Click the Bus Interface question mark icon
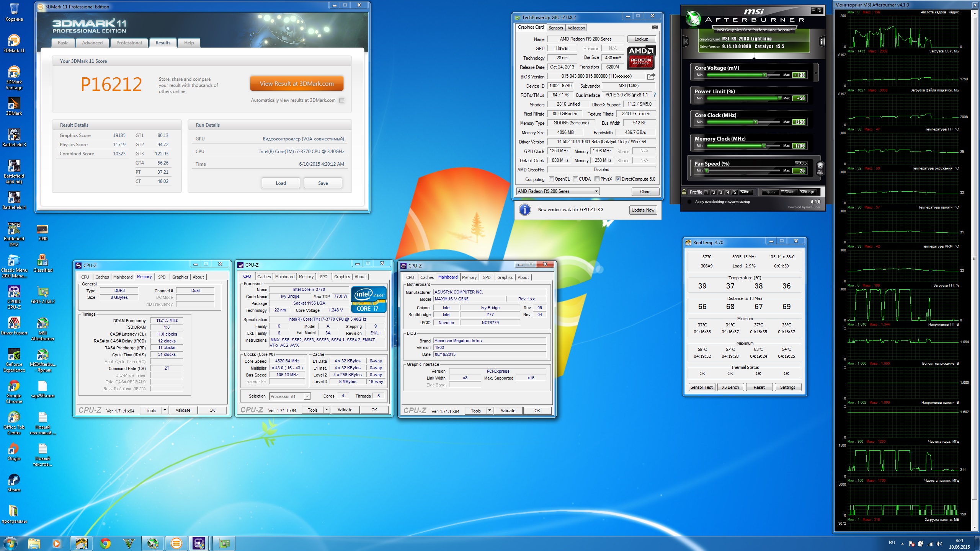Image resolution: width=980 pixels, height=551 pixels. tap(655, 95)
